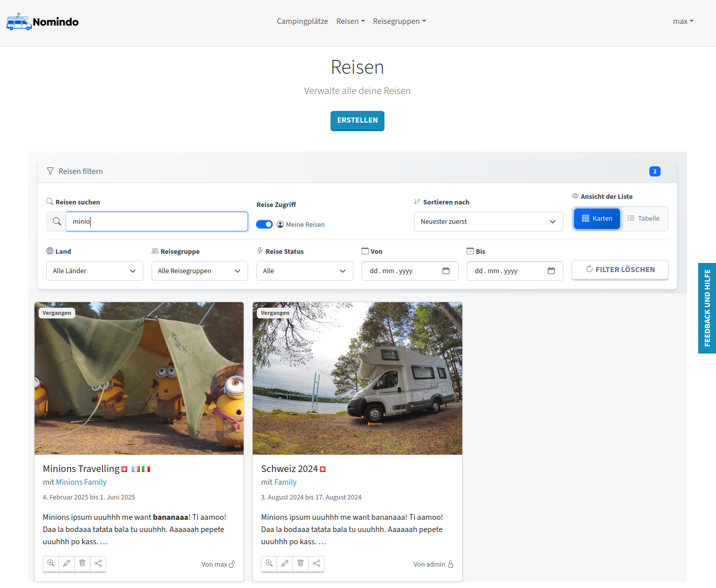Click the Von admin author text
Viewport: 716px width, 588px height.
pos(429,564)
